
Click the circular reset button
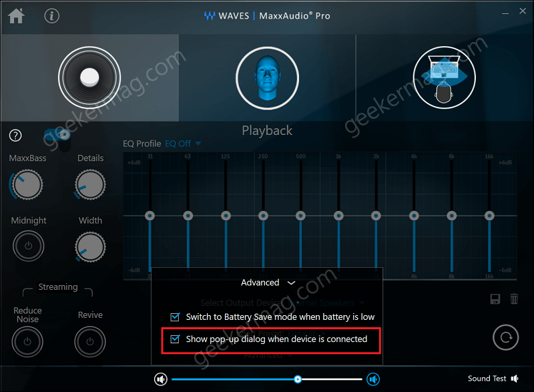point(506,337)
